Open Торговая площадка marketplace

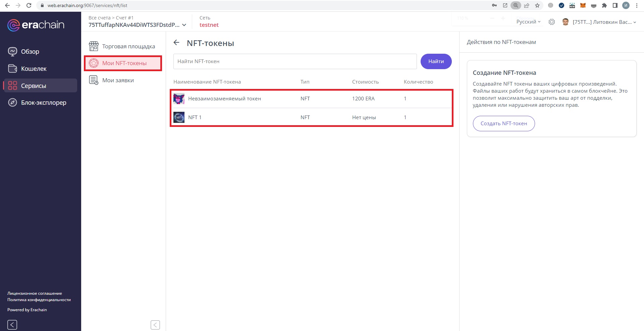[x=128, y=46]
